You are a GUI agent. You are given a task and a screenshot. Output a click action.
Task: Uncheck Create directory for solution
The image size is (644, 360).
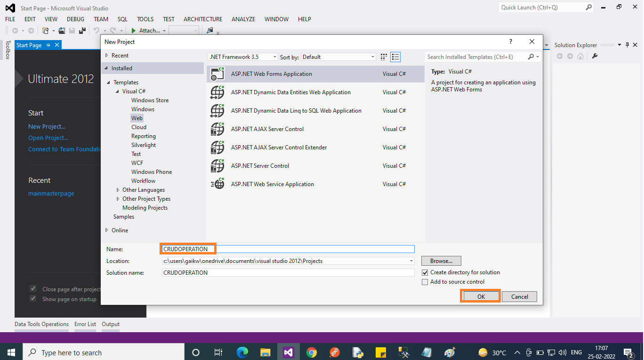[425, 272]
